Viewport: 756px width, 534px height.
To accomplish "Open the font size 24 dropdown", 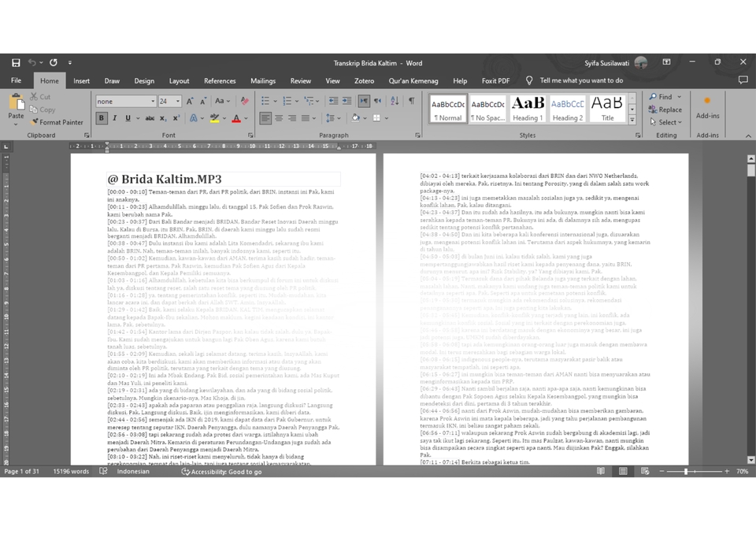I will (x=178, y=102).
